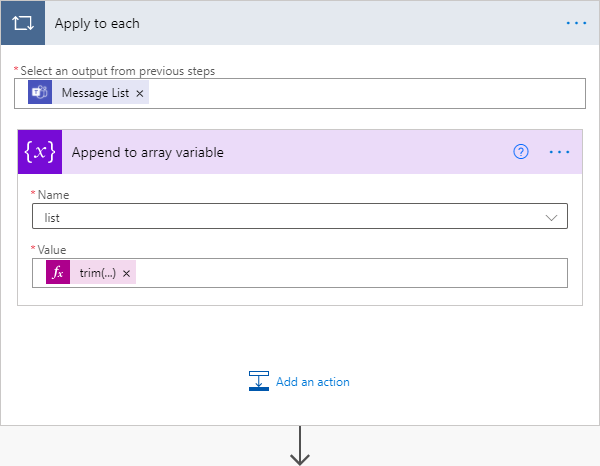Click the Add an action link
This screenshot has width=600, height=466.
pos(312,381)
